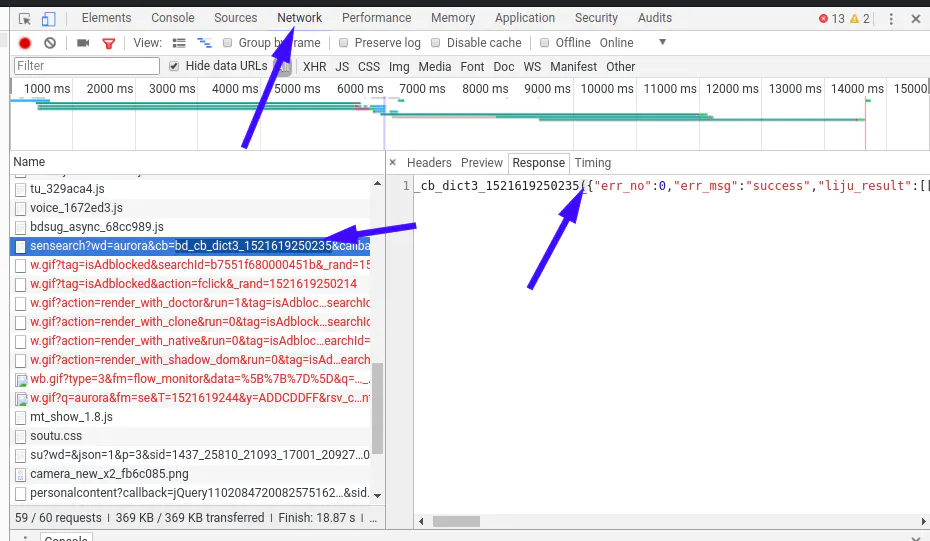The height and width of the screenshot is (541, 930).
Task: Switch to the Console tab
Action: point(173,18)
